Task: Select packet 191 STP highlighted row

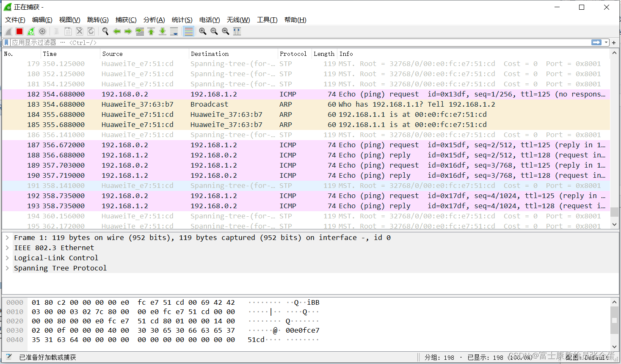Action: coord(306,185)
